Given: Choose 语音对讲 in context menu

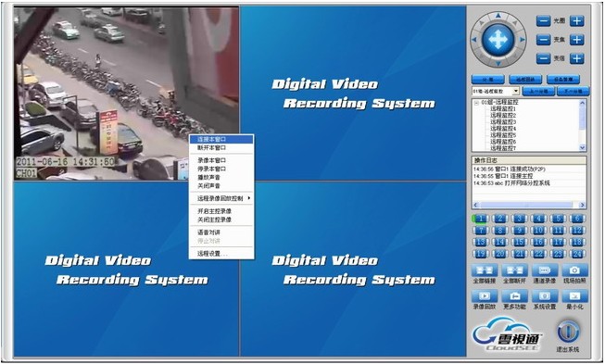Looking at the screenshot, I should 221,232.
